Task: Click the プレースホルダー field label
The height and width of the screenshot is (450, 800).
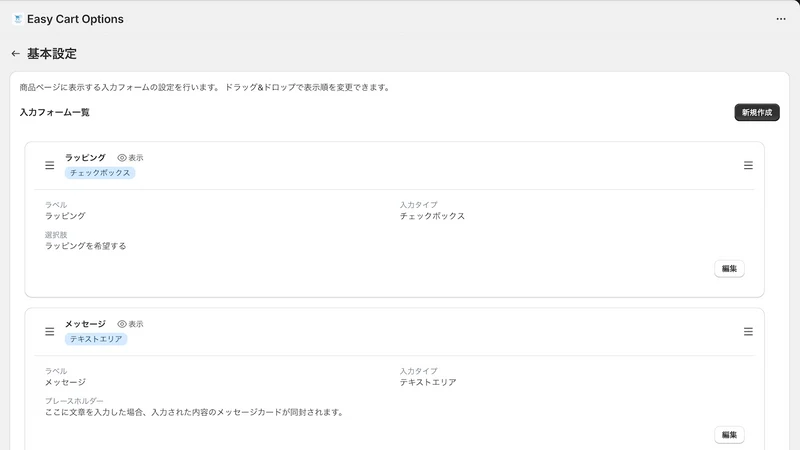Action: coord(74,401)
